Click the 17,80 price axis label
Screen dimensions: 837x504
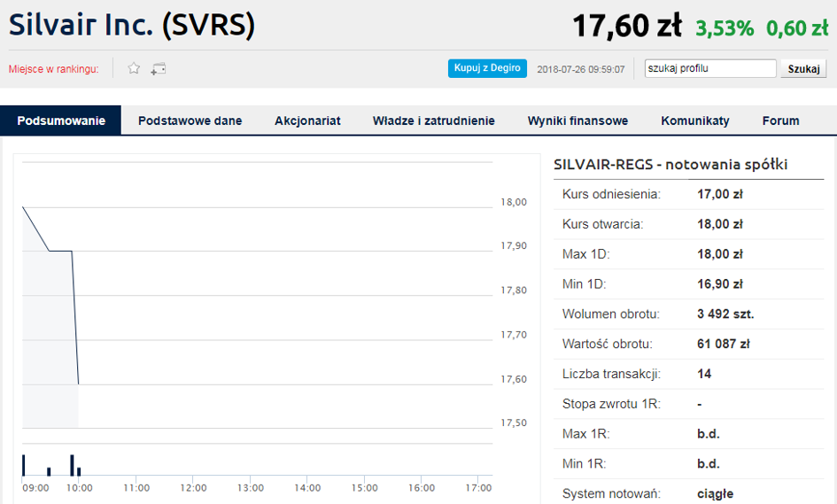coord(514,291)
